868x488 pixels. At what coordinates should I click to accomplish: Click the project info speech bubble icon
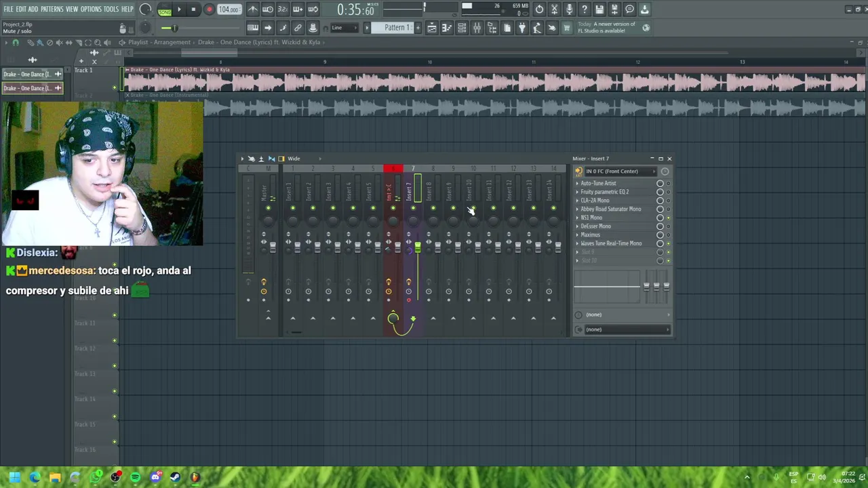[x=629, y=9]
